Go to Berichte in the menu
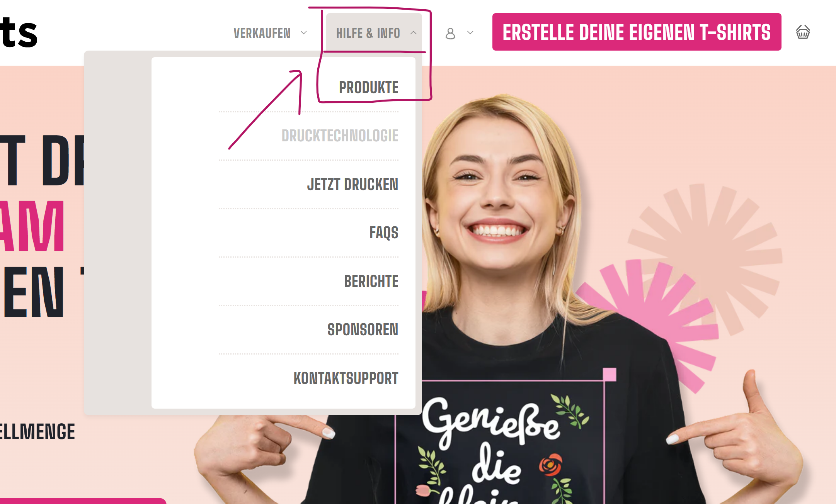This screenshot has width=836, height=504. [371, 281]
